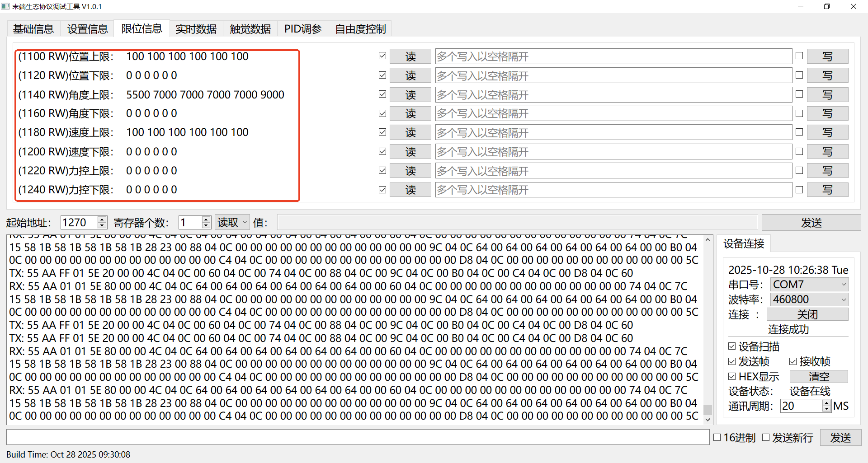Toggle the HEX显示 checkbox
The height and width of the screenshot is (463, 868).
pos(732,376)
